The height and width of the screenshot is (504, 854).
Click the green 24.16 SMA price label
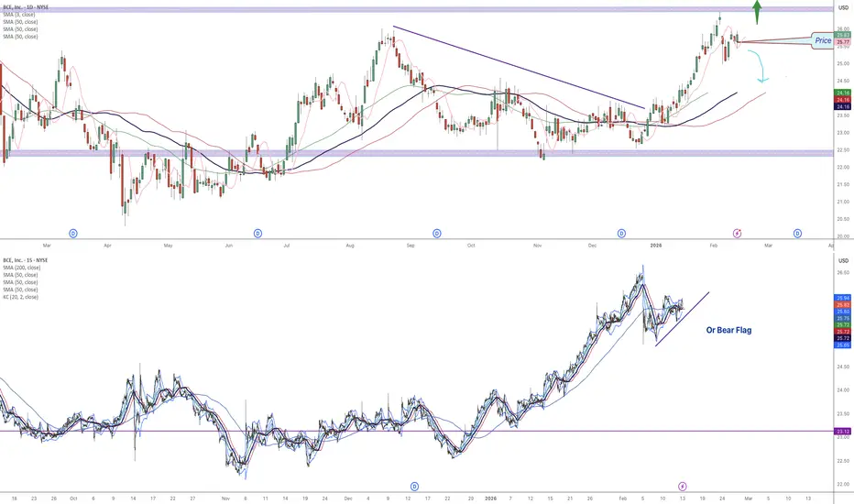(843, 93)
